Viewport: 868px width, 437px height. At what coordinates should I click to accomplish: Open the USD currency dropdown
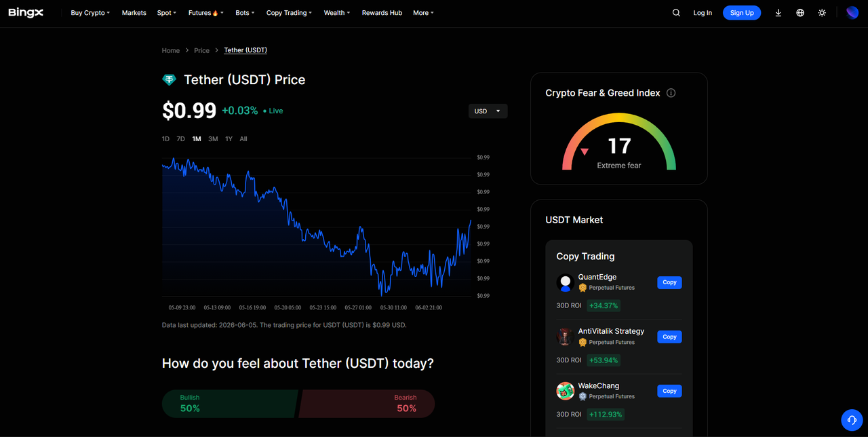coord(488,111)
